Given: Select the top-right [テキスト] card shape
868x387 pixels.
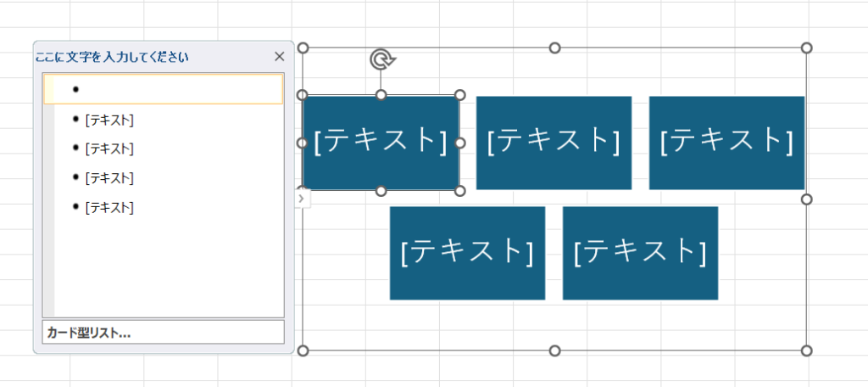Looking at the screenshot, I should [x=726, y=142].
